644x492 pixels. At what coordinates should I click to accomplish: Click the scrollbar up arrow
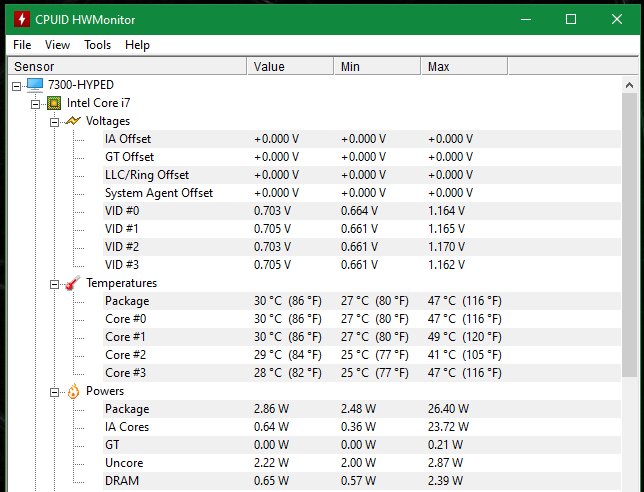[629, 85]
